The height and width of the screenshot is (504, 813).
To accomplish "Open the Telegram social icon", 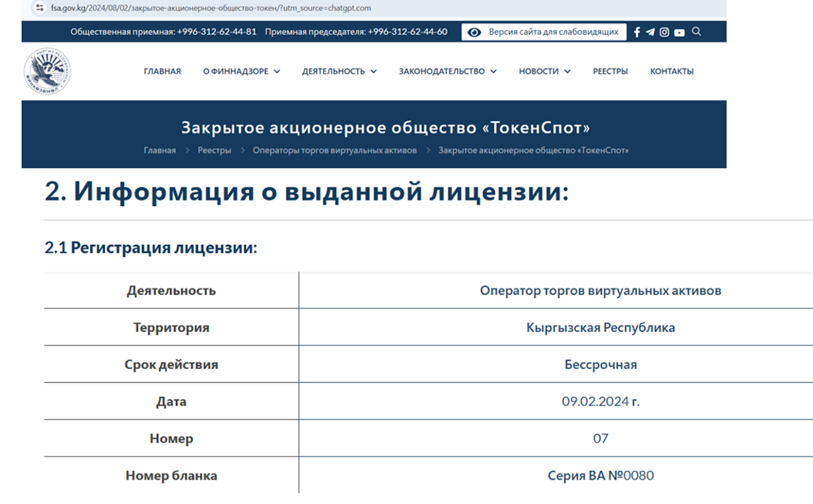I will coord(650,32).
